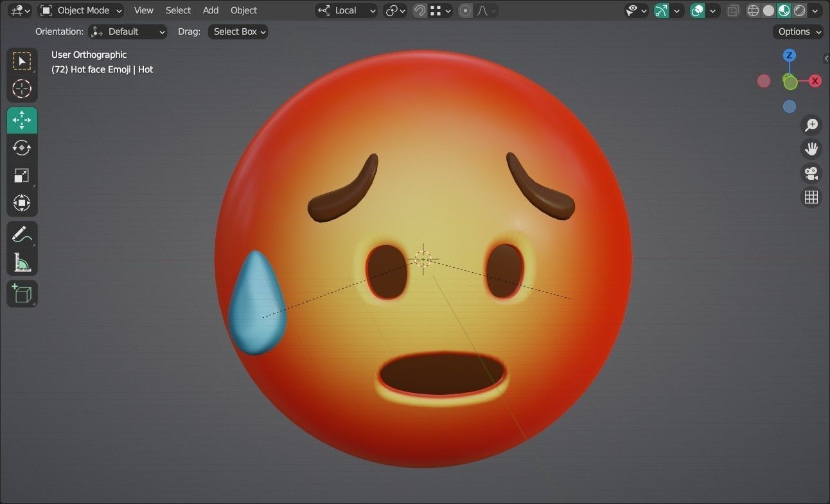
Task: Toggle the camera view icon
Action: click(x=811, y=173)
